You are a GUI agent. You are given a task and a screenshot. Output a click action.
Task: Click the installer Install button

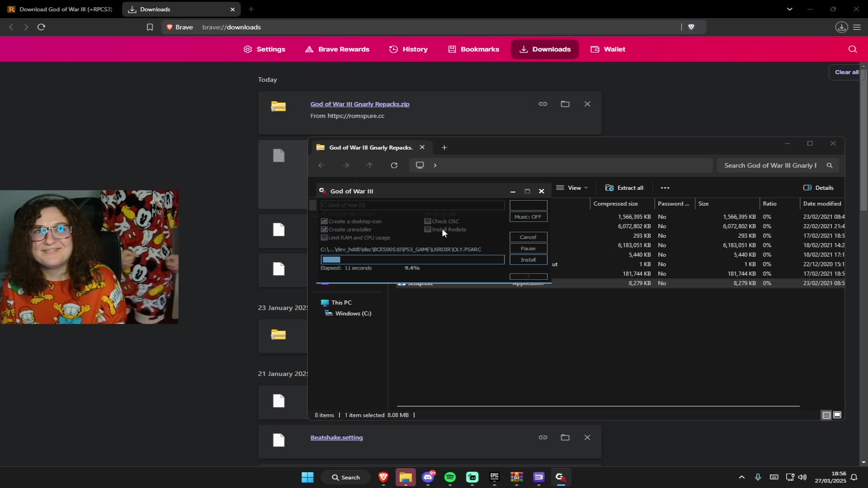coord(528,260)
